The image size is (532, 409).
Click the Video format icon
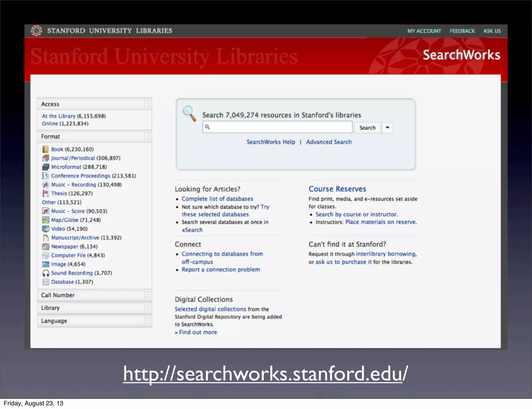(x=45, y=229)
